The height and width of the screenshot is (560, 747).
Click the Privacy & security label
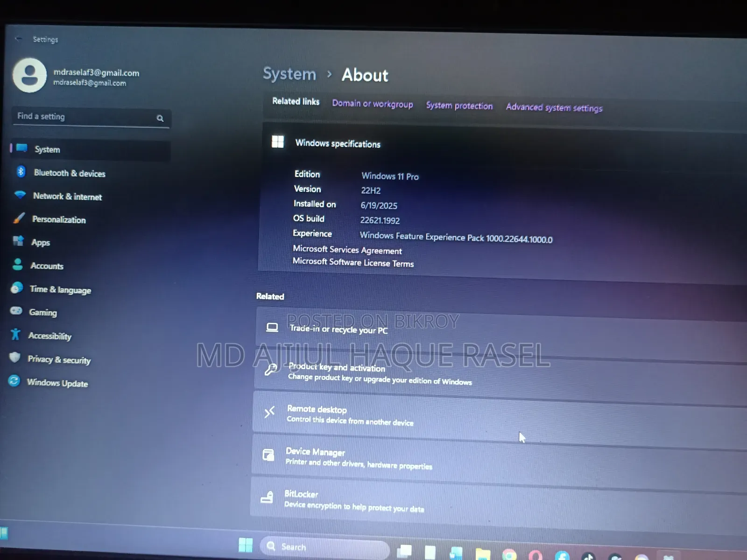click(59, 359)
